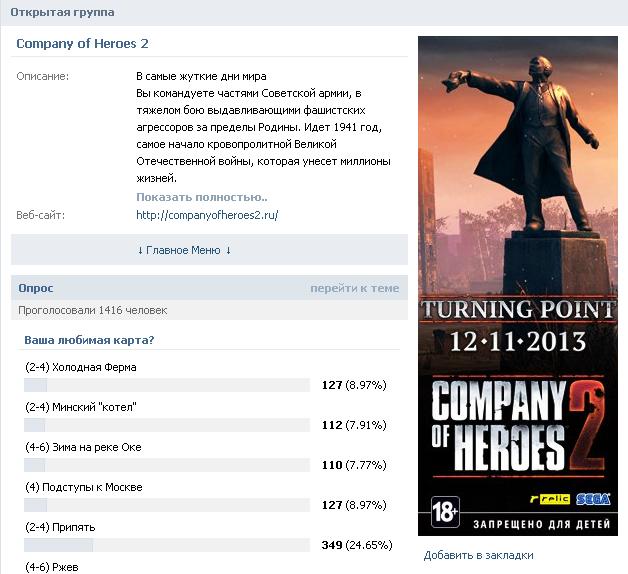Expand description with Показать полностью

pos(201,197)
